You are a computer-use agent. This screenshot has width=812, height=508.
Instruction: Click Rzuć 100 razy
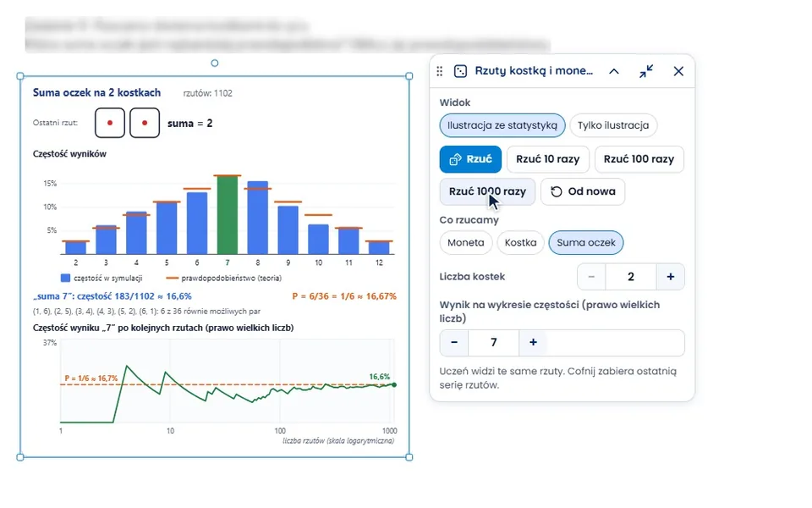pyautogui.click(x=639, y=159)
